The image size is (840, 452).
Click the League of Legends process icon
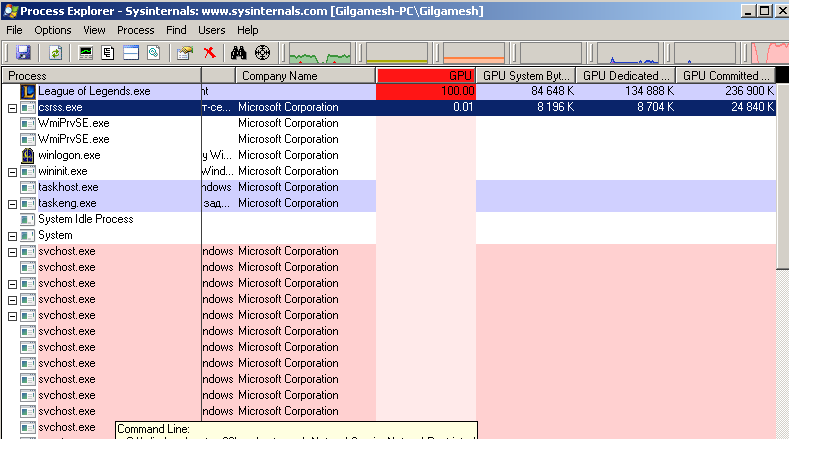[28, 91]
